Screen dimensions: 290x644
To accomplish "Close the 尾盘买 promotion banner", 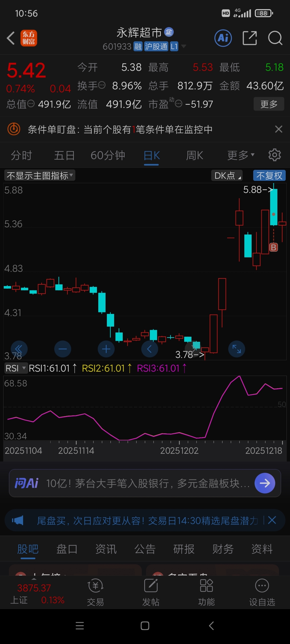I will [272, 520].
